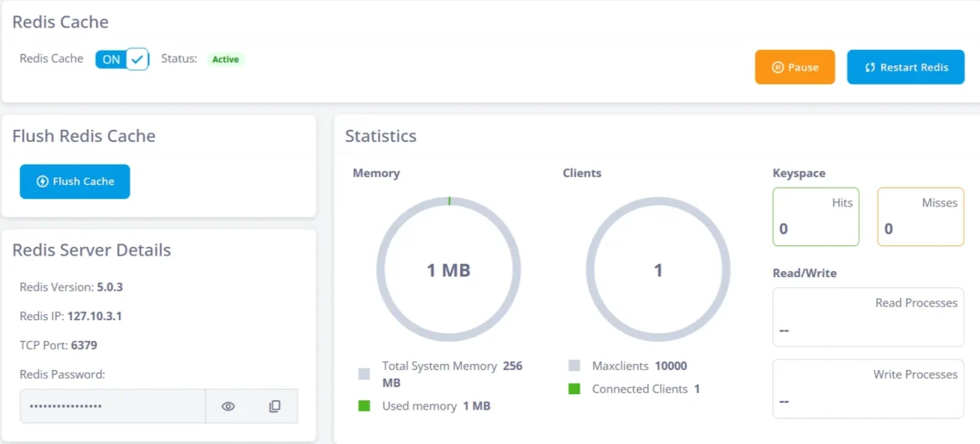Click the Redis Password field
Viewport: 980px width, 444px height.
click(x=112, y=406)
